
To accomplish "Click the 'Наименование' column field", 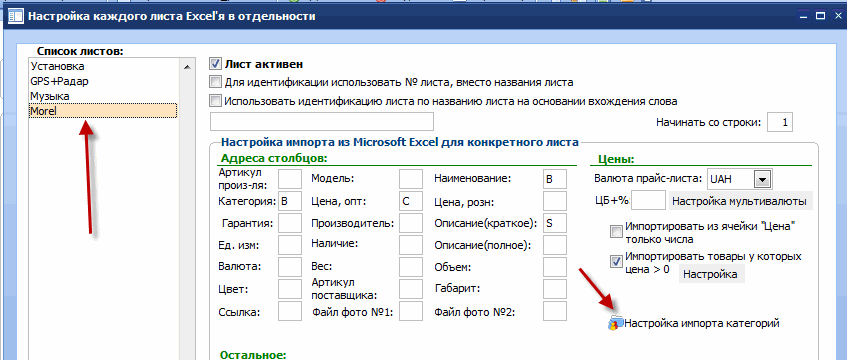I will tap(555, 179).
